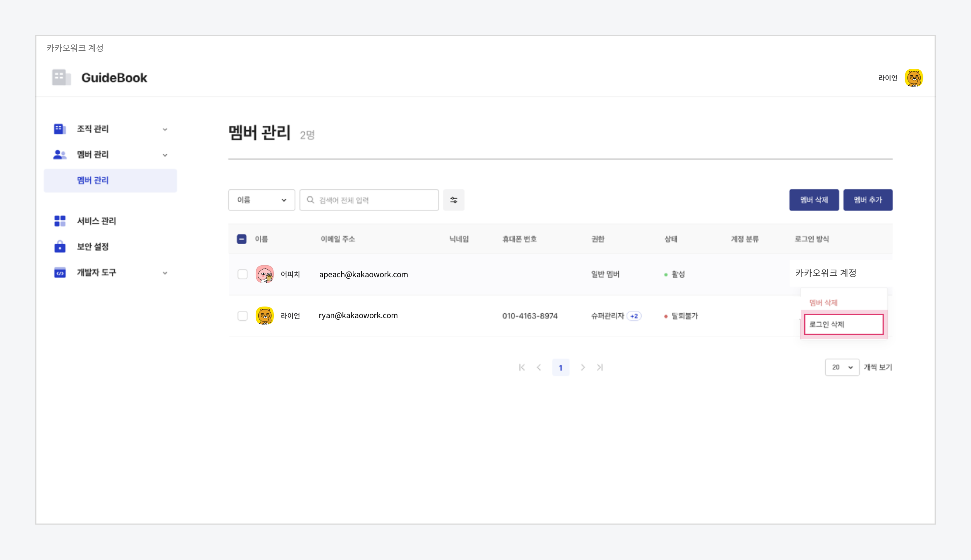Click ryan@kakaowork.com email
This screenshot has height=560, width=971.
(x=358, y=316)
